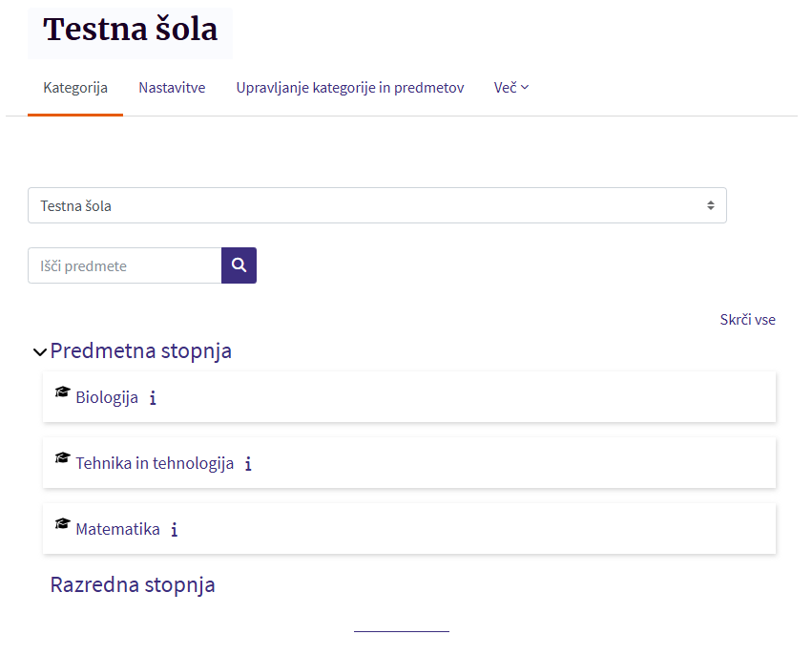Click the graduation cap icon for Biologija
The width and height of the screenshot is (812, 656).
pyautogui.click(x=63, y=392)
